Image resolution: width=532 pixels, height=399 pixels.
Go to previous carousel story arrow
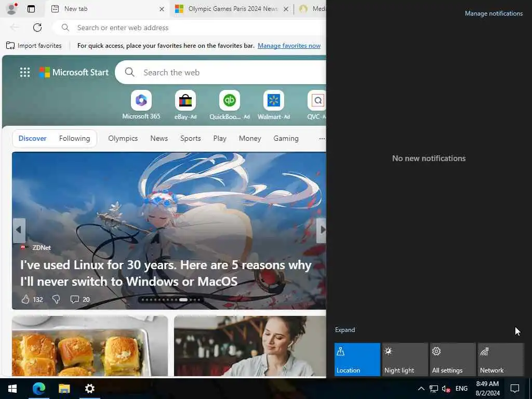click(19, 230)
